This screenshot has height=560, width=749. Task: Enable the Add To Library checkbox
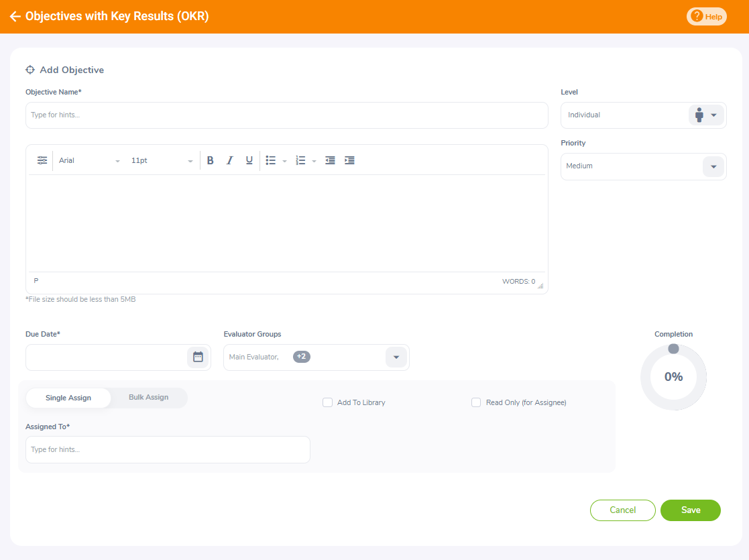[x=327, y=402]
